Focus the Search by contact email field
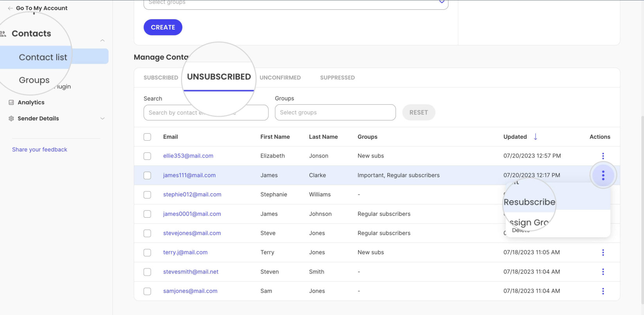The width and height of the screenshot is (644, 315). (x=206, y=113)
